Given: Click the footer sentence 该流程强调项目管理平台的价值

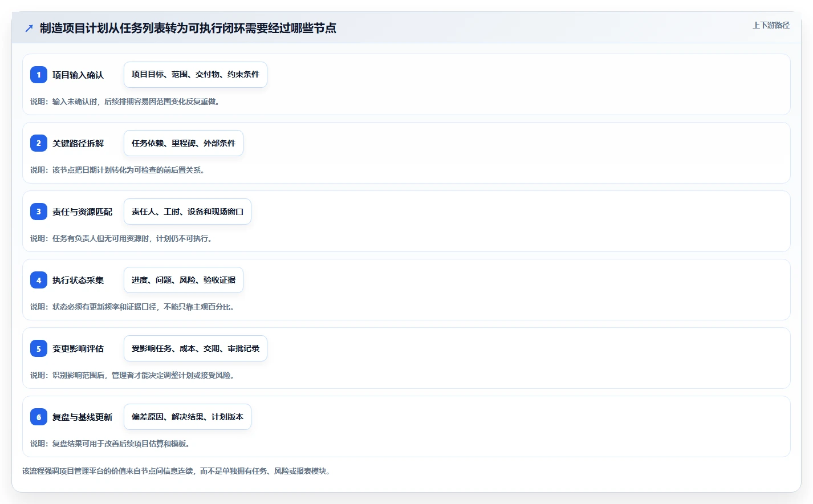Looking at the screenshot, I should (x=177, y=471).
